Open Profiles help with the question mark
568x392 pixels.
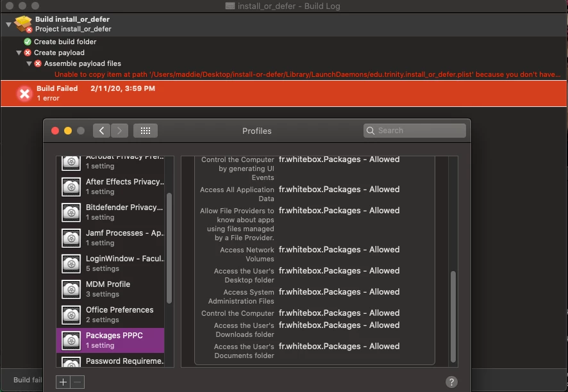[451, 382]
